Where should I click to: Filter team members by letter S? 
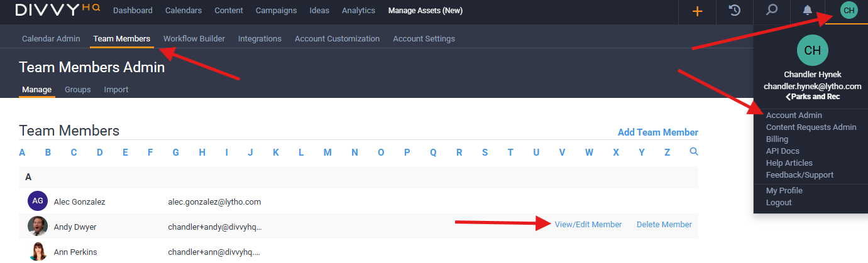pos(485,152)
